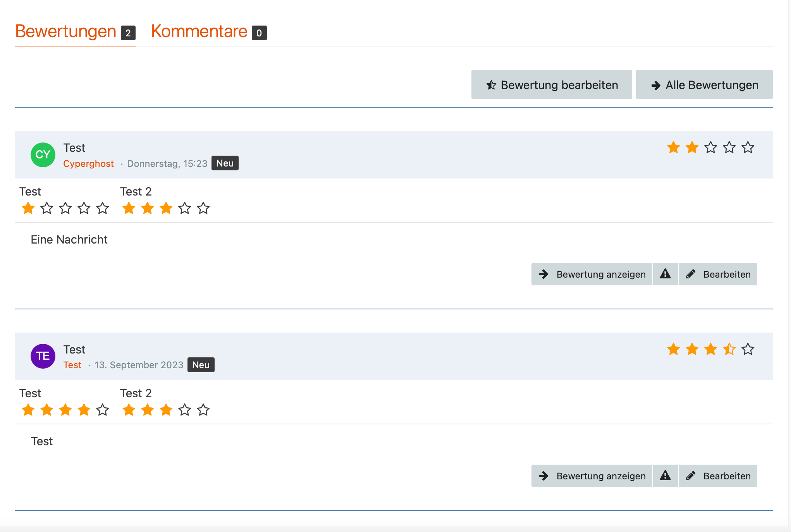Click the 13. September 2023 date
Screen dimensions: 791x532
click(x=139, y=365)
